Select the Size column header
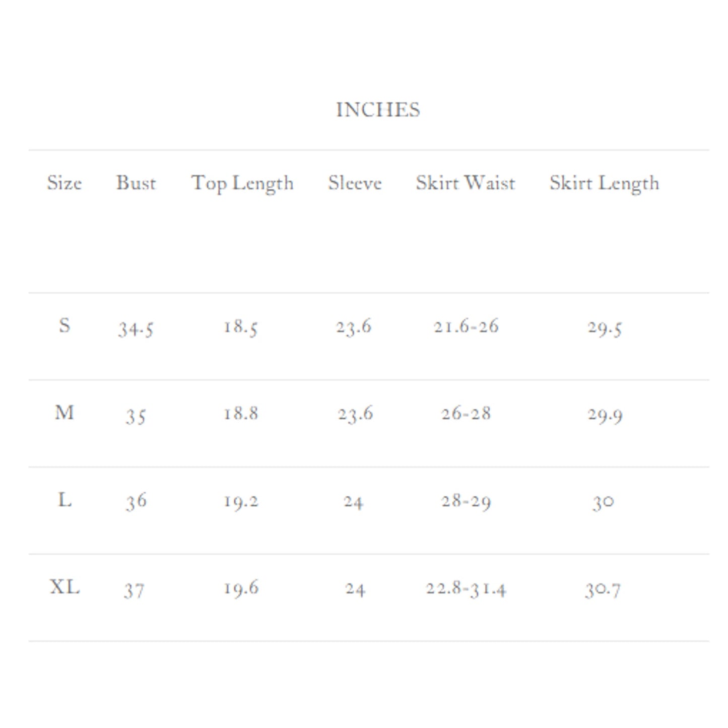This screenshot has width=728, height=728. point(64,183)
